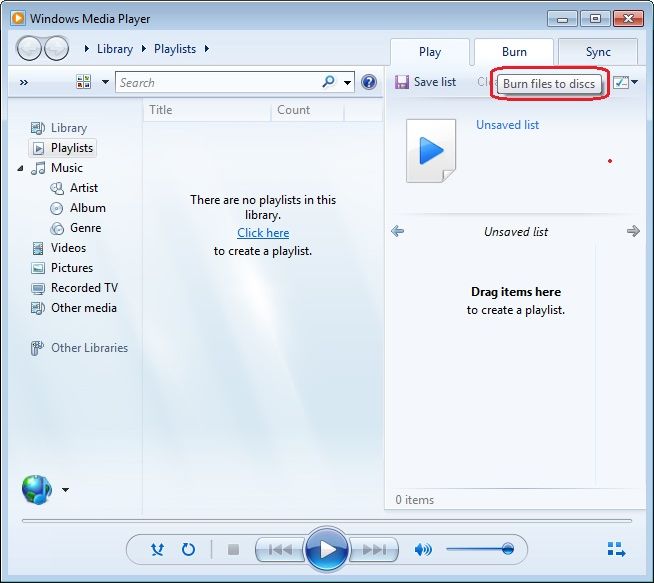
Task: Toggle shuffle mode on
Action: click(157, 549)
